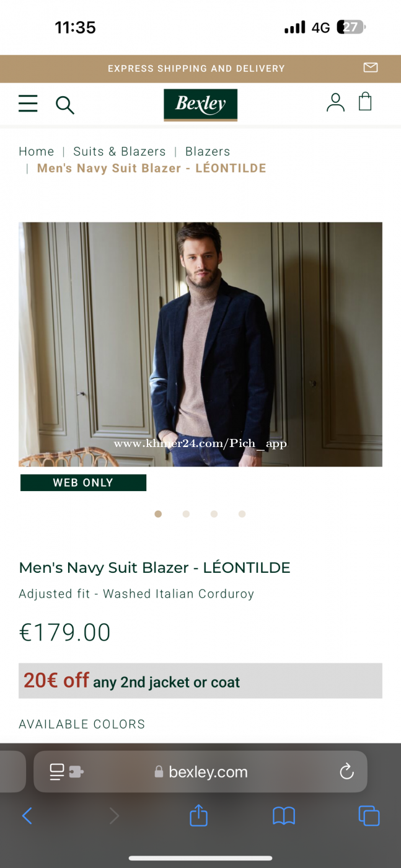This screenshot has height=868, width=401.
Task: Tap the blazer product photo
Action: 200,344
